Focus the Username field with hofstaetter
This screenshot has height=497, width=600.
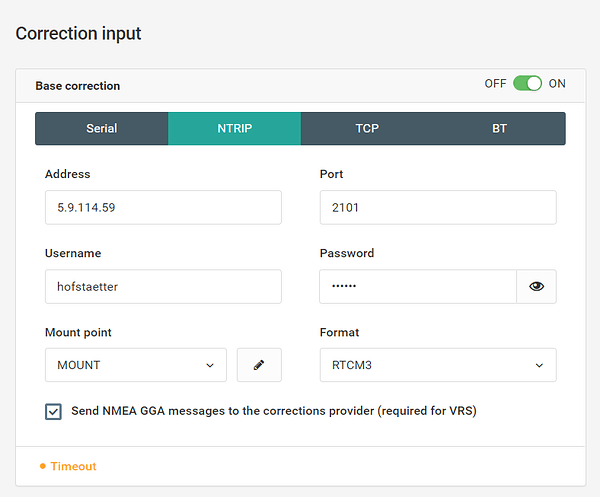pos(163,287)
